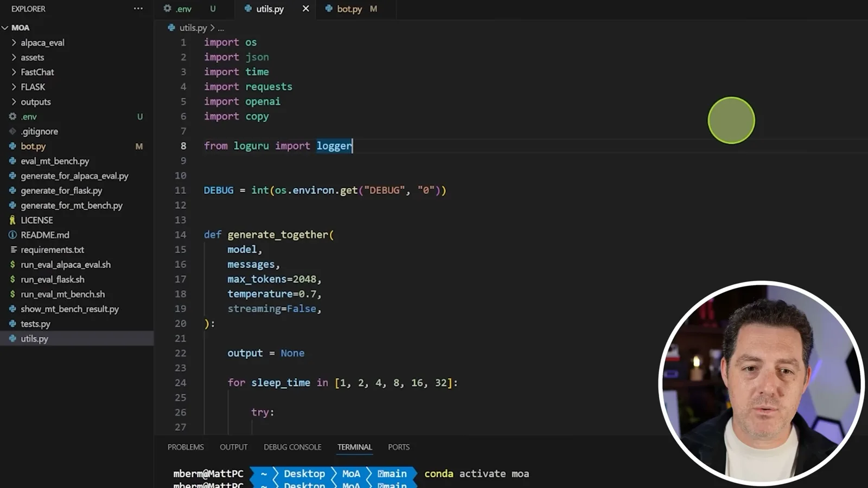This screenshot has height=488, width=868.
Task: Open eval_mt_bench.py file
Action: (76, 161)
